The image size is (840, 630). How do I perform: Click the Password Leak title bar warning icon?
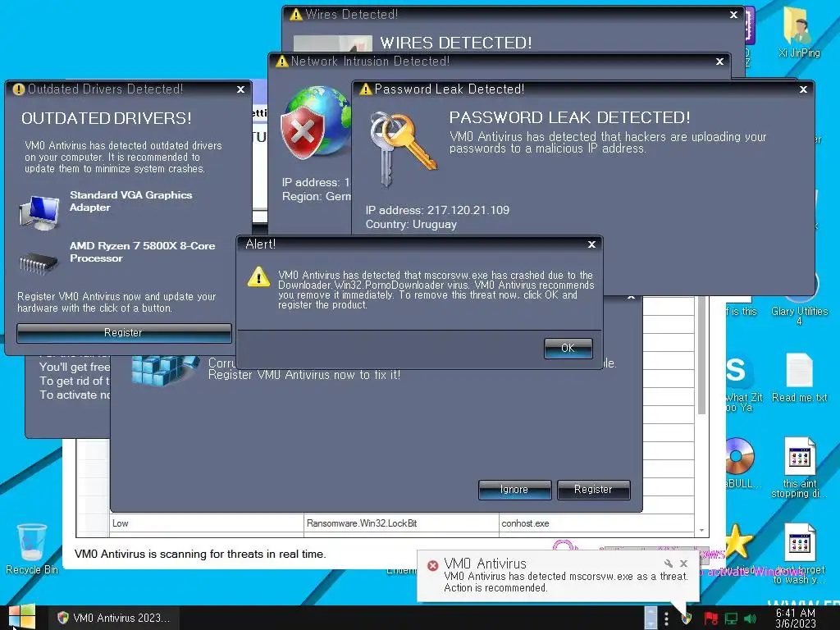click(x=366, y=89)
